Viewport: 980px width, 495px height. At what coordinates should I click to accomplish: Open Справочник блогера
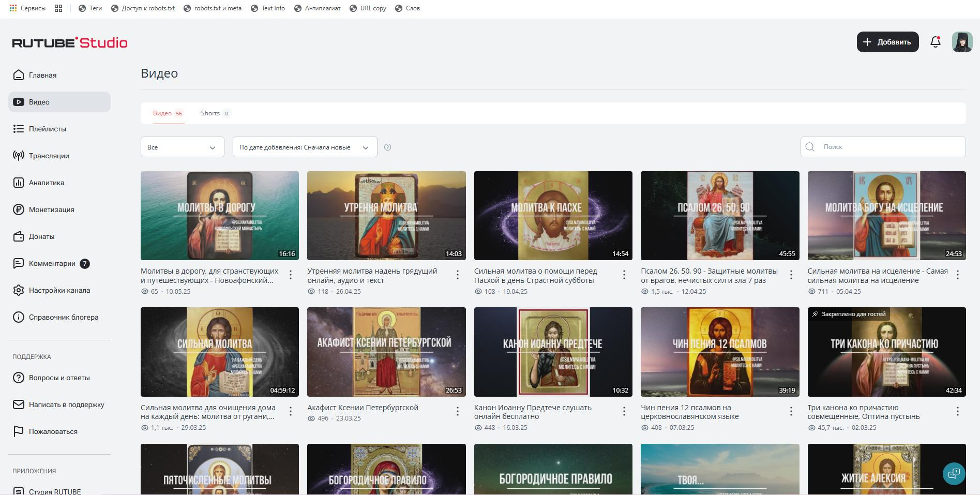[x=59, y=317]
